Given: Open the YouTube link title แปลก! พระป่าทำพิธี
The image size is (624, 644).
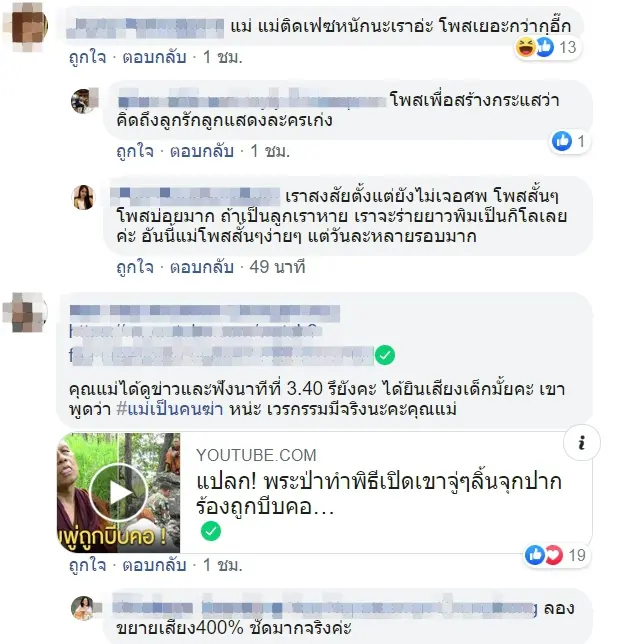Looking at the screenshot, I should pyautogui.click(x=379, y=494).
